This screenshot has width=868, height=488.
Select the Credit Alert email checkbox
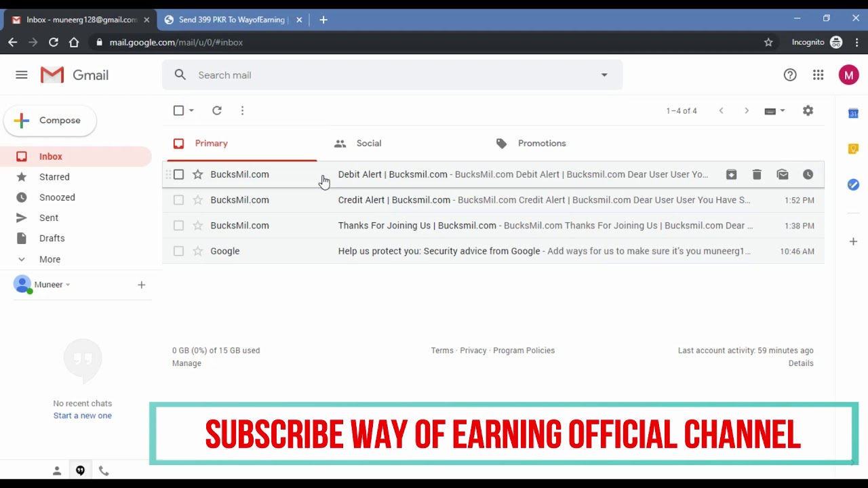tap(178, 200)
